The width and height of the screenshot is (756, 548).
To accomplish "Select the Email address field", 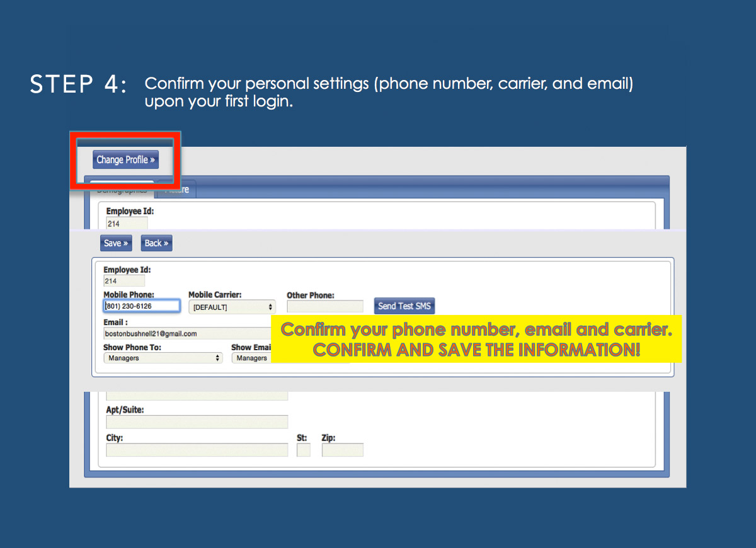I will coord(187,333).
